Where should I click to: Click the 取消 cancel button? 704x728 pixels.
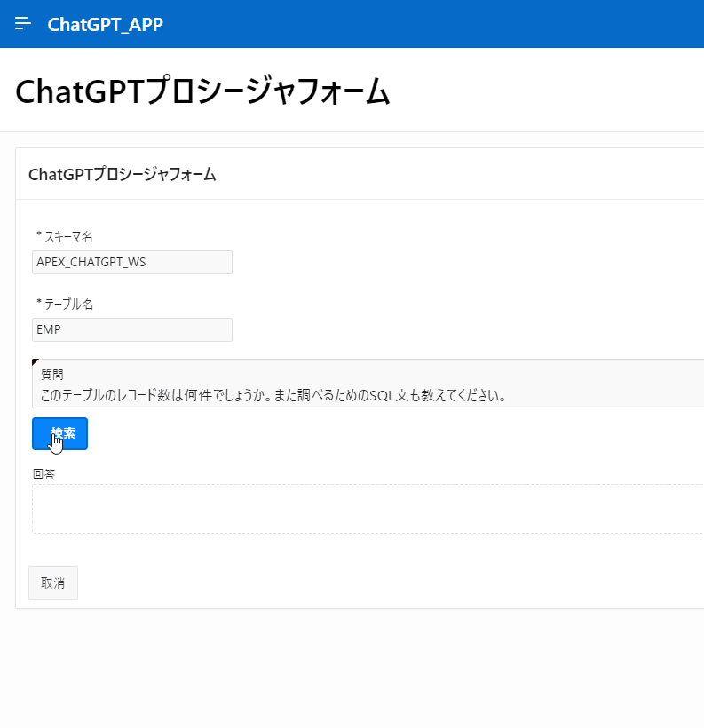[x=53, y=583]
